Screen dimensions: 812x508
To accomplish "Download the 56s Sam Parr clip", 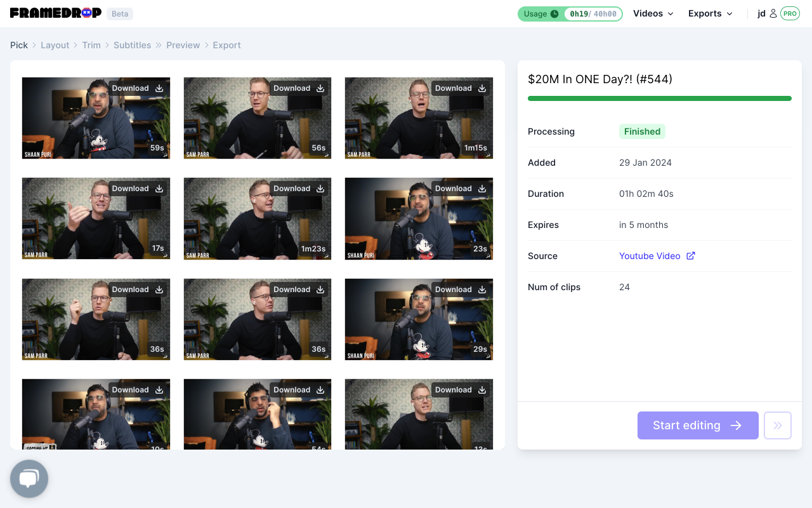I will pos(299,88).
